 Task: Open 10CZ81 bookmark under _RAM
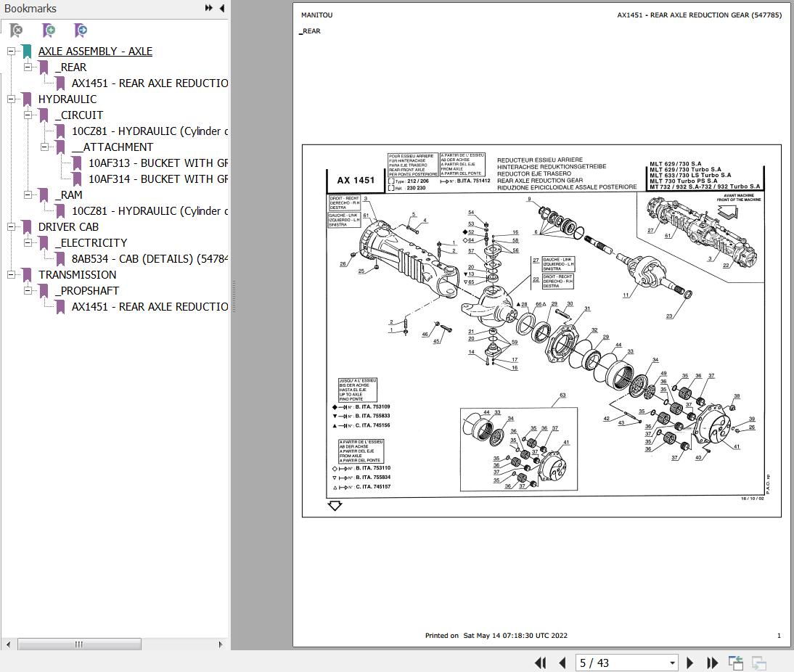point(150,210)
